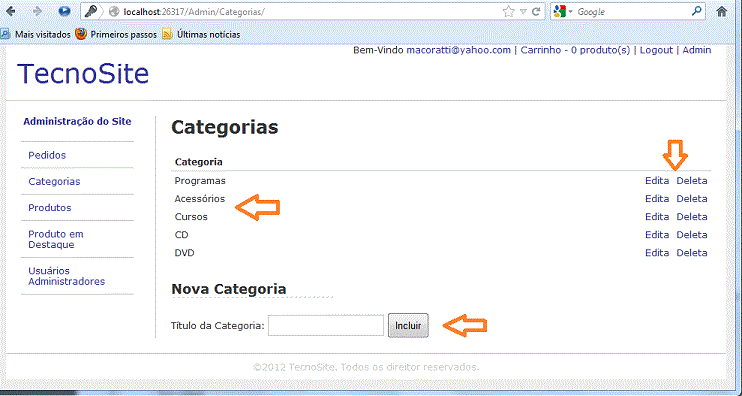Click the home icon in browser toolbar
This screenshot has height=396, width=742.
pyautogui.click(x=722, y=12)
